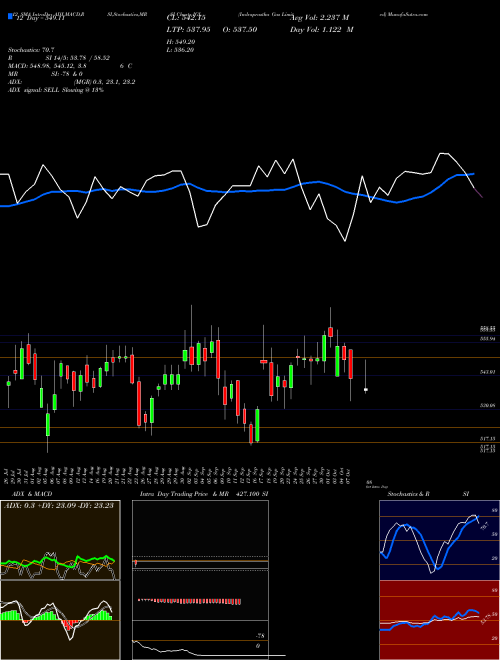Image resolution: width=500 pixels, height=660 pixels.
Task: Select the LTP: 537.95 value
Action: tap(188, 29)
